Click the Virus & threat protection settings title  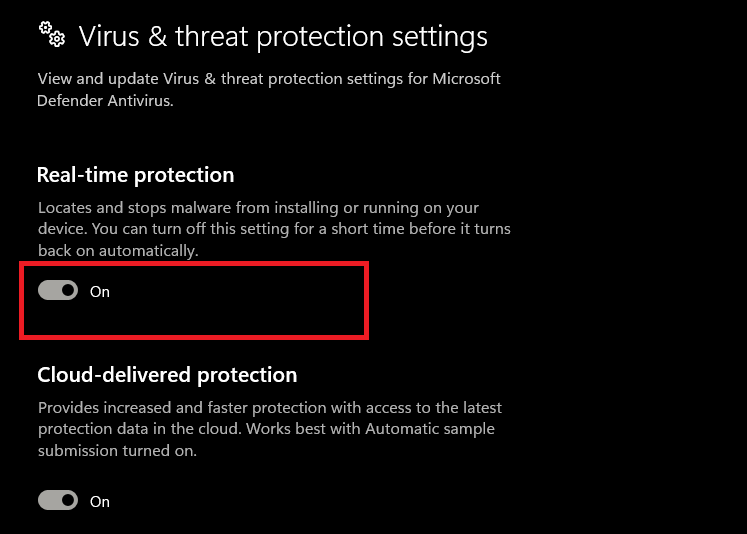(x=283, y=37)
